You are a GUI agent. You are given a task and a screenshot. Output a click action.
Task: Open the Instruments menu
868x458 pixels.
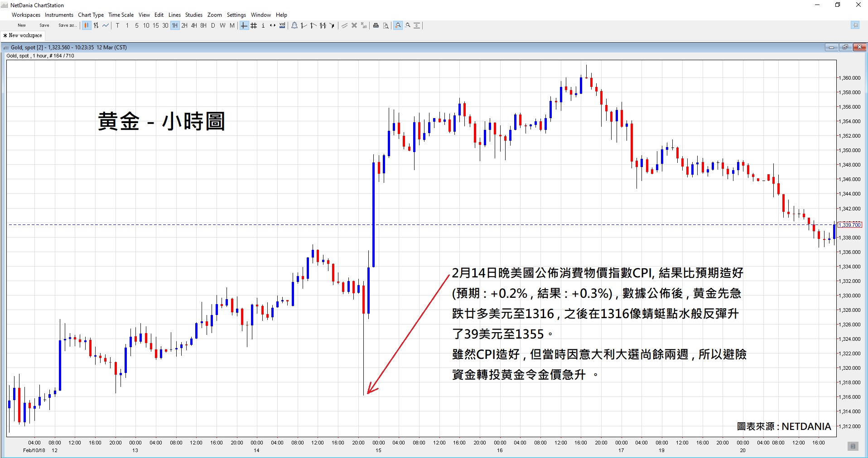coord(59,15)
